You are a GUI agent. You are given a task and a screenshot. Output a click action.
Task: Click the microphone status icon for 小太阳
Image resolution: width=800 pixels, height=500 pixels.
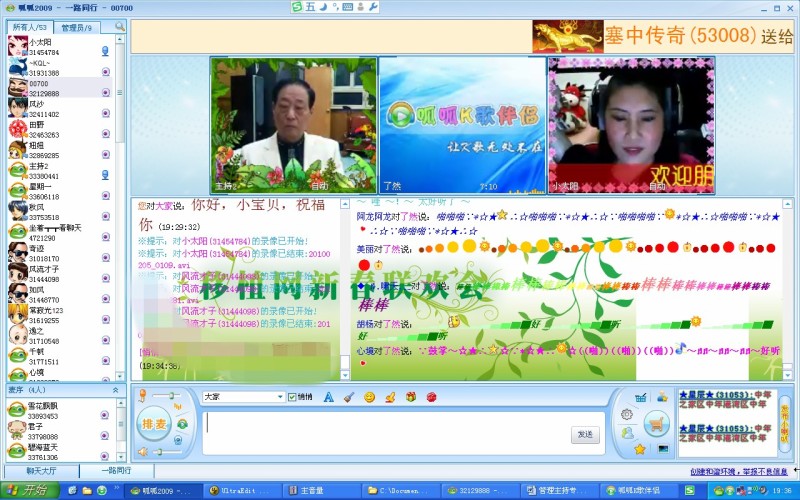coord(105,51)
